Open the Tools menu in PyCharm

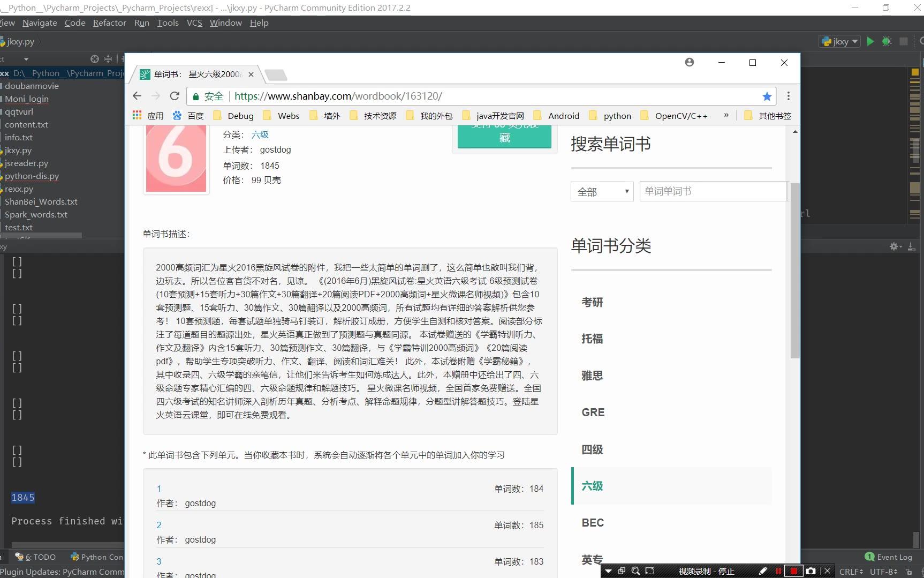168,22
